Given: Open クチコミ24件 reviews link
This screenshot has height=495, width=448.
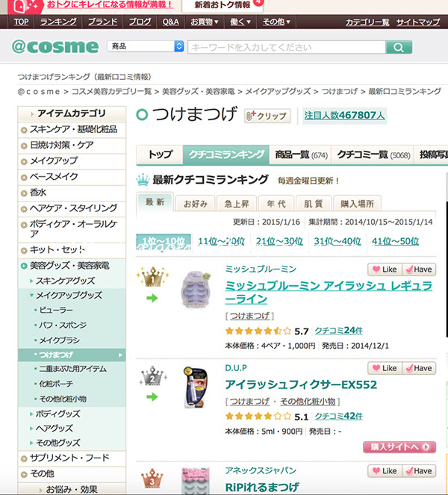Looking at the screenshot, I should 338,331.
